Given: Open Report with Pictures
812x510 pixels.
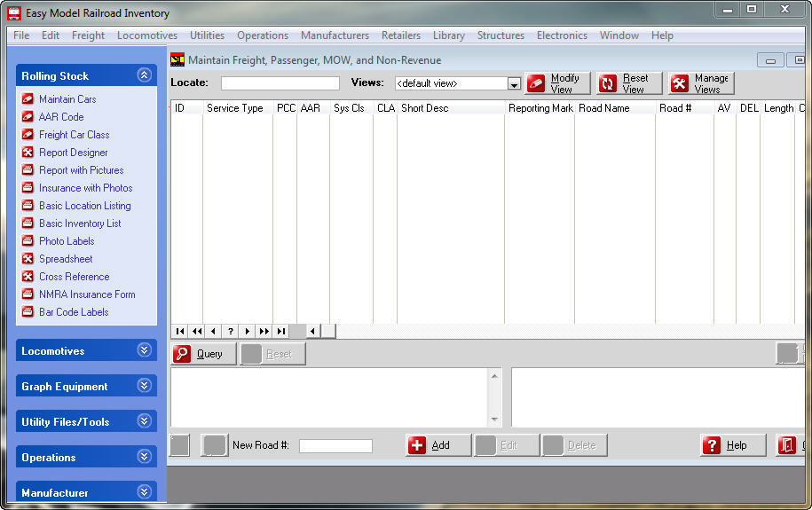Looking at the screenshot, I should (82, 169).
